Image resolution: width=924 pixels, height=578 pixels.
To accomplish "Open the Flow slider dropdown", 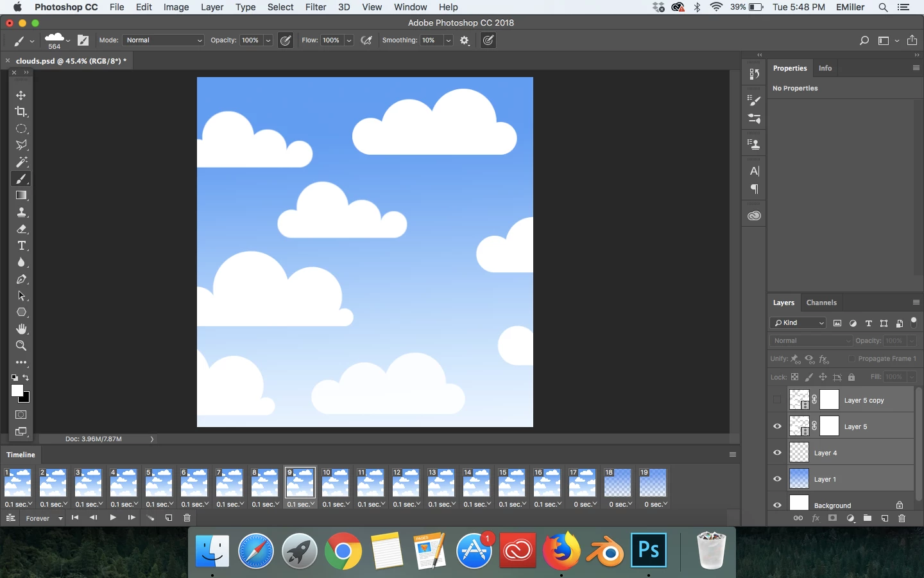I will (349, 40).
